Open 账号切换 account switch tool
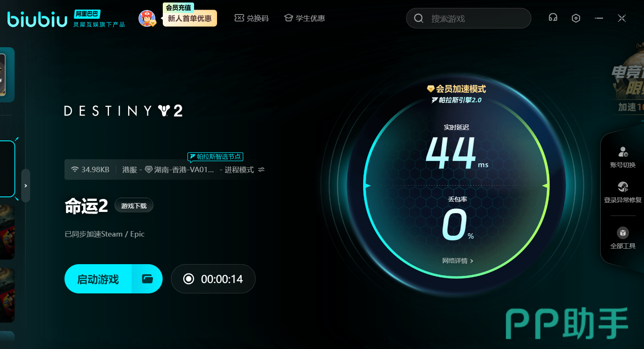Image resolution: width=644 pixels, height=349 pixels. [x=623, y=157]
